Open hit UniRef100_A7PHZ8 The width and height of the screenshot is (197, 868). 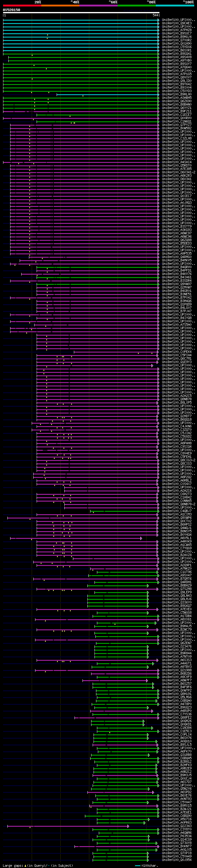[177, 30]
